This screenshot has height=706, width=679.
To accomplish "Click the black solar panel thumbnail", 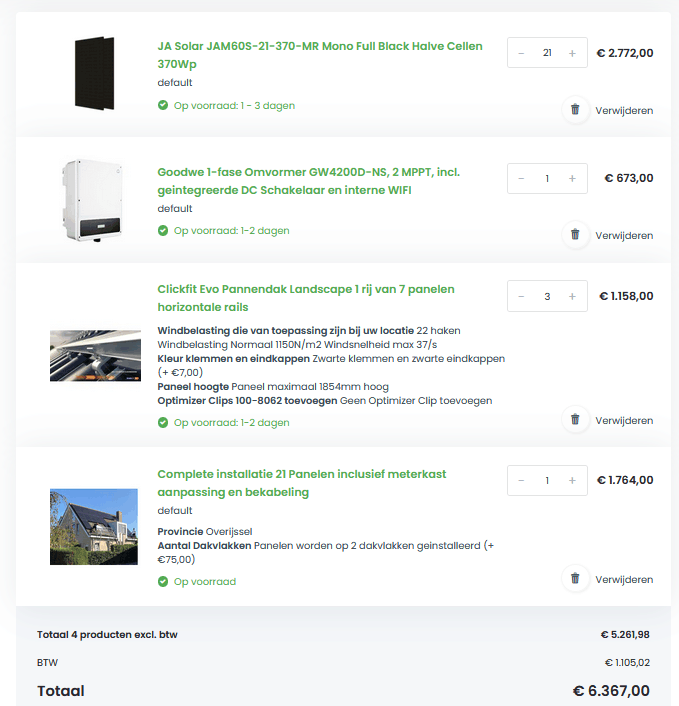I will pos(94,72).
